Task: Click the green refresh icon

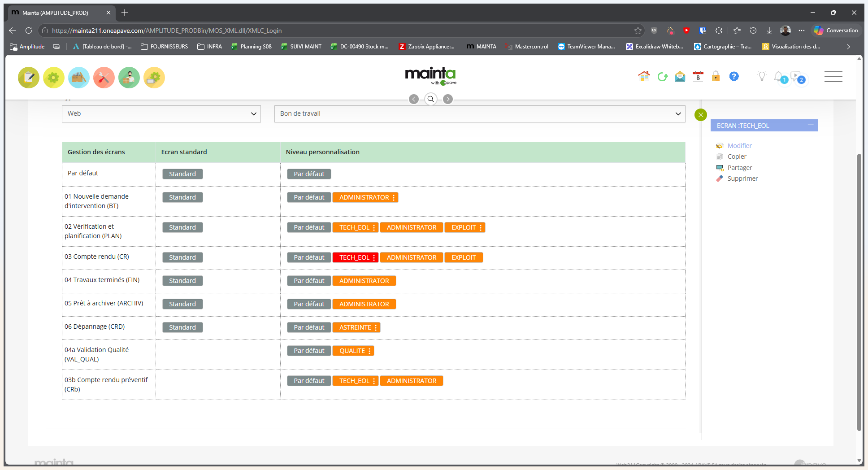Action: pos(662,77)
